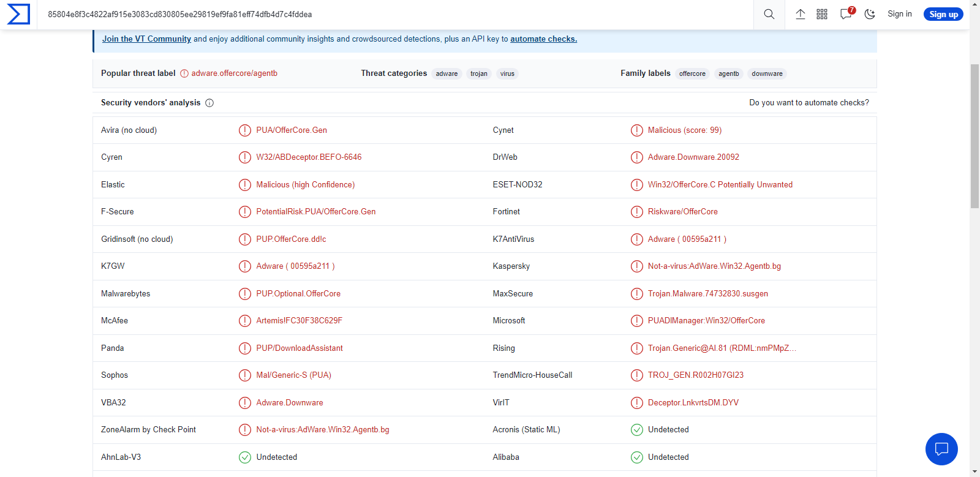
Task: Click the alert icon in McAfee row
Action: point(245,321)
